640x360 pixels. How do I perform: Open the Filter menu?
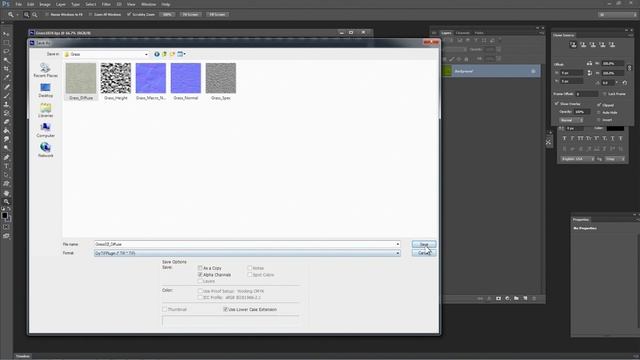click(106, 4)
